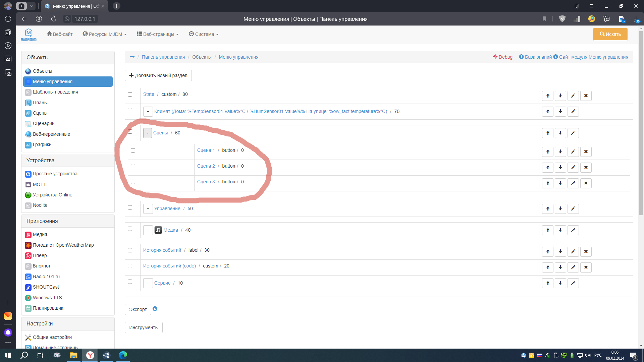Tick the Сцена 2 checkbox

133,166
